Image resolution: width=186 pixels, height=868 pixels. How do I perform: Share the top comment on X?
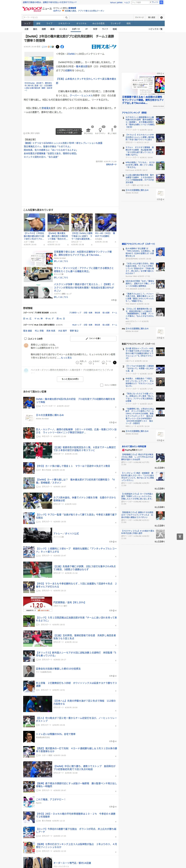tap(115, 363)
